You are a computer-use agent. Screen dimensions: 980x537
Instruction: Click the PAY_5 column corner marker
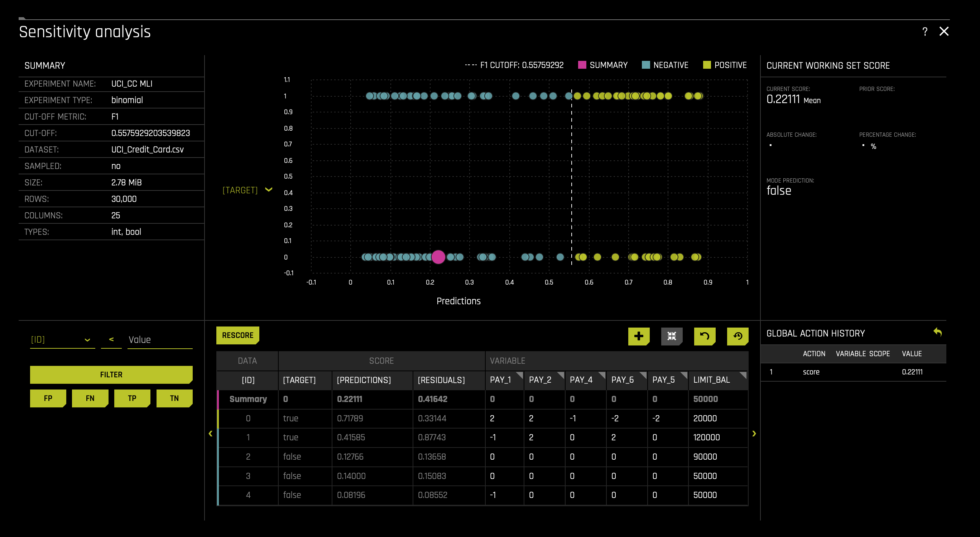684,375
